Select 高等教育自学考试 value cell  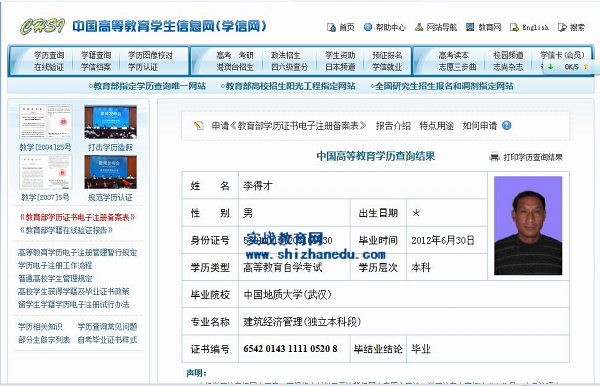[294, 267]
